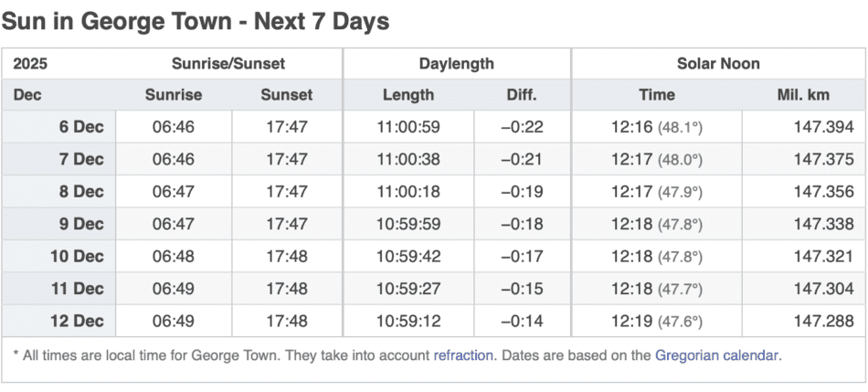Viewport: 868px width, 392px height.
Task: Select the Solar Noon Time header
Action: click(656, 95)
